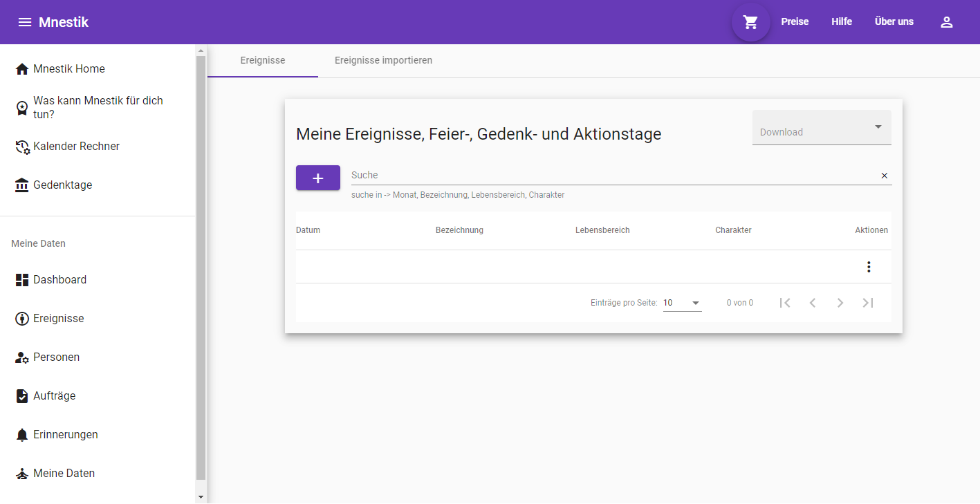
Task: Go to the next page arrow
Action: tap(840, 303)
